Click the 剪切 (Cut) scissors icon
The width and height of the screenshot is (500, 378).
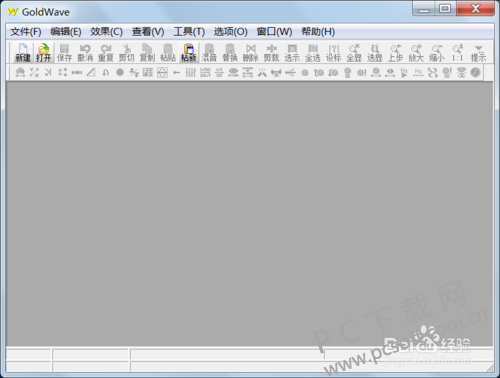[126, 53]
